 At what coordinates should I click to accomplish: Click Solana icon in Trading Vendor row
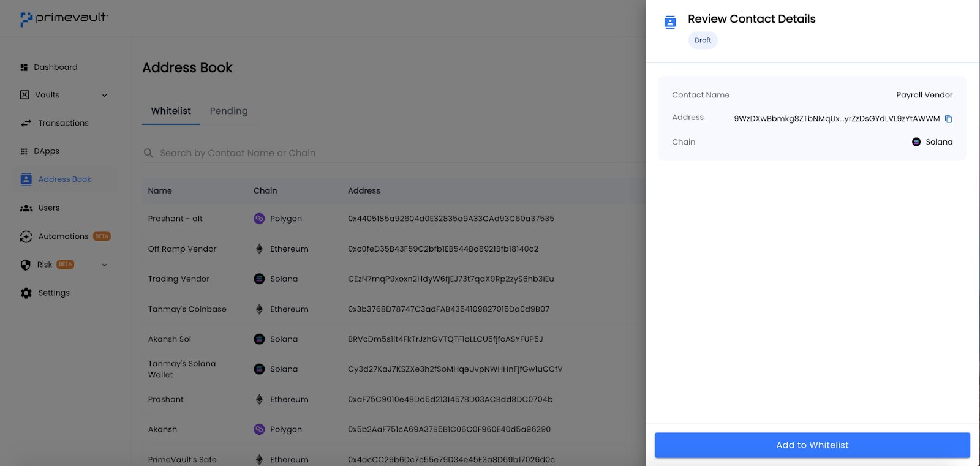[x=259, y=279]
